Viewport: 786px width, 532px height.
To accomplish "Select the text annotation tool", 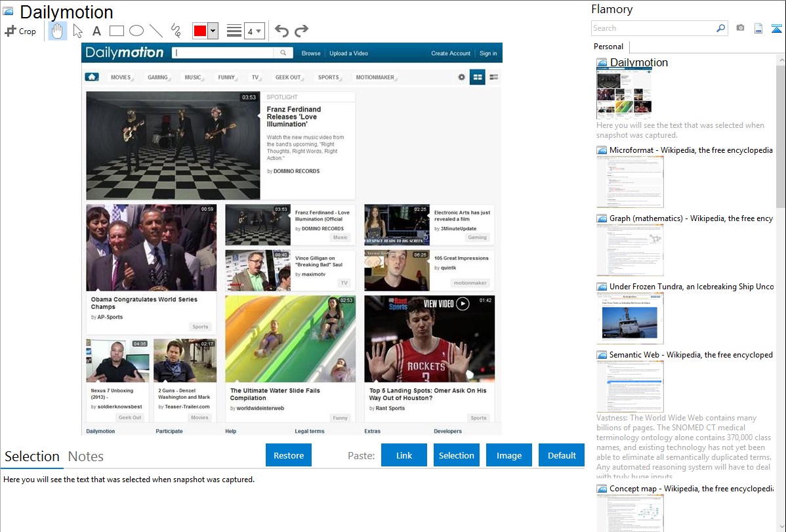I will [96, 31].
